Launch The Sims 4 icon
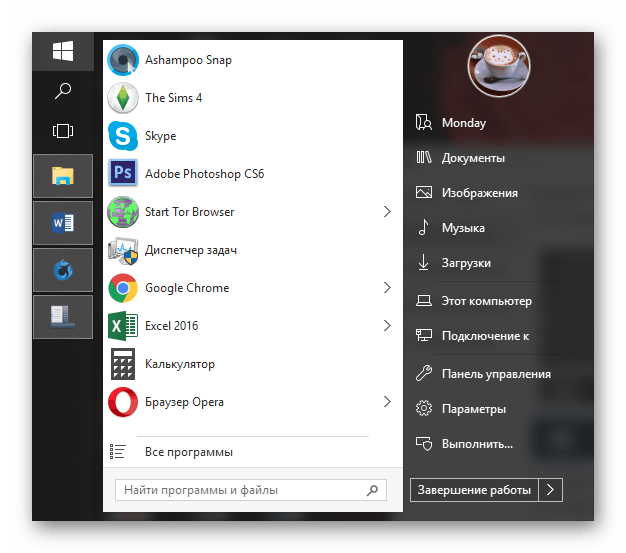Screen dimensions: 626x553 coord(123,98)
